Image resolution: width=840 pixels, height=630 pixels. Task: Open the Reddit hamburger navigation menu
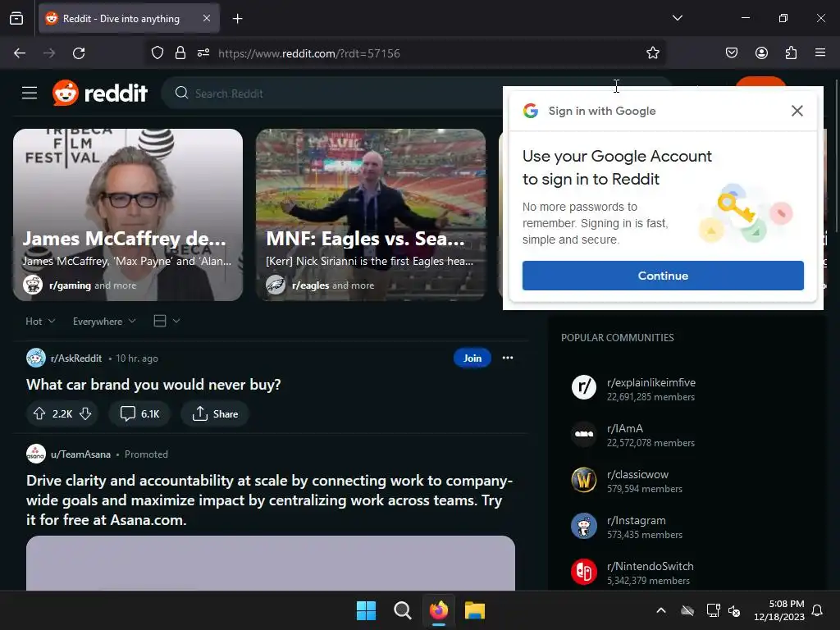[x=30, y=94]
